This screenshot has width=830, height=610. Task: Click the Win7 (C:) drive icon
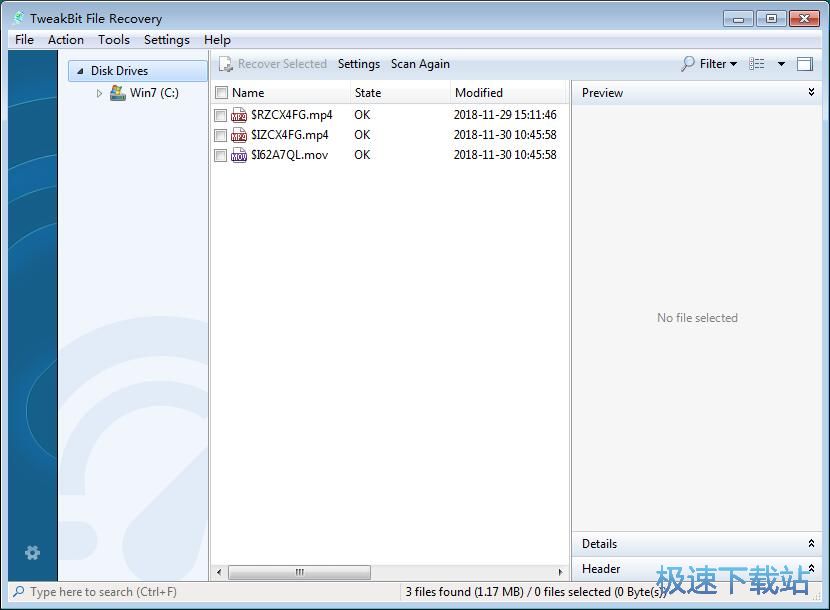[118, 93]
